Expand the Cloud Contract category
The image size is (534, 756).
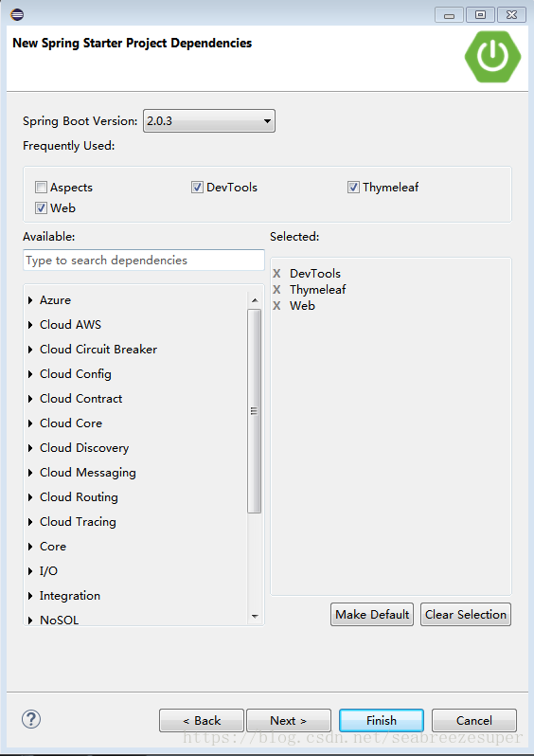pos(30,399)
